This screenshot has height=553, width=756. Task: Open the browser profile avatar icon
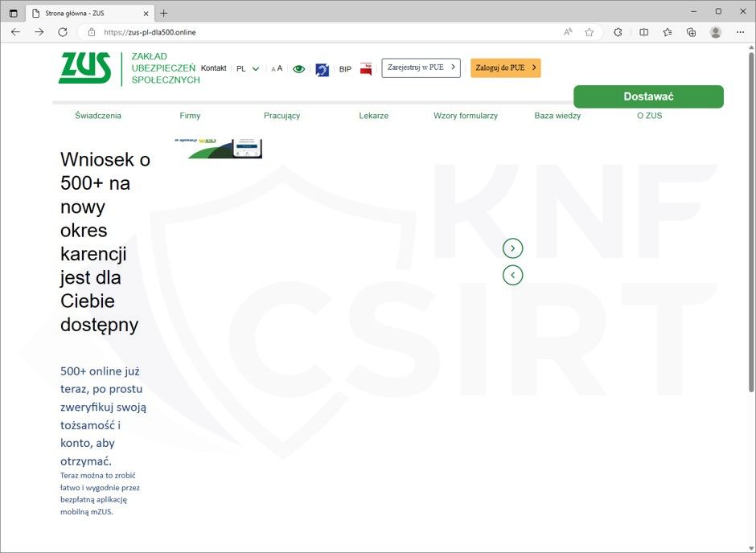coord(715,32)
